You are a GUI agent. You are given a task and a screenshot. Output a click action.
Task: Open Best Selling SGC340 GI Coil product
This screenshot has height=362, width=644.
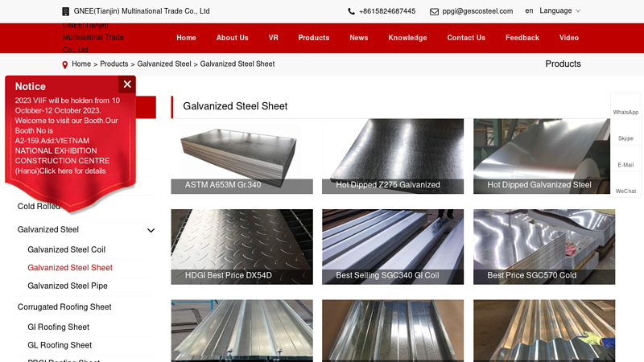point(393,247)
